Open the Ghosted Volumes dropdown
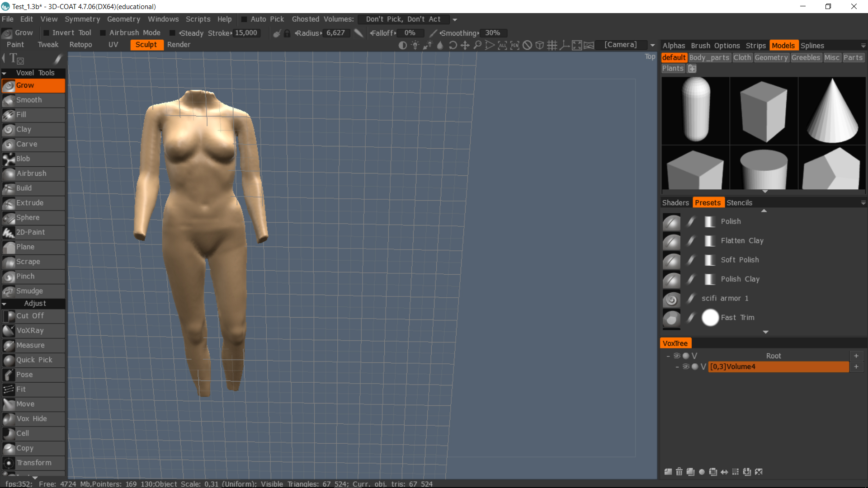868x488 pixels. (x=455, y=19)
